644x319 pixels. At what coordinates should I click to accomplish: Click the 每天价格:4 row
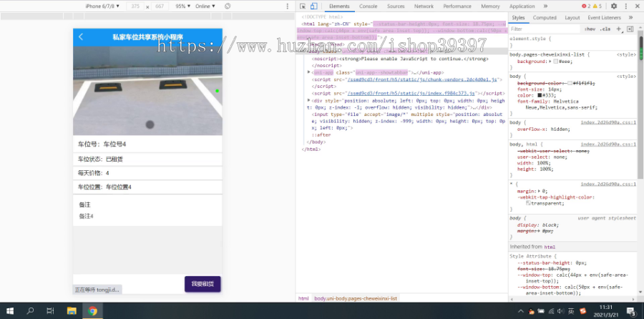pyautogui.click(x=147, y=173)
